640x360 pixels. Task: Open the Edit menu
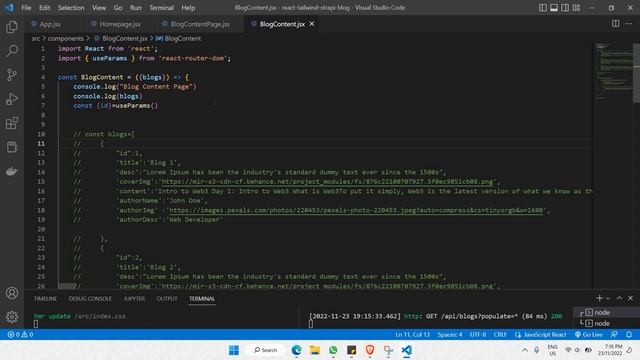point(44,8)
